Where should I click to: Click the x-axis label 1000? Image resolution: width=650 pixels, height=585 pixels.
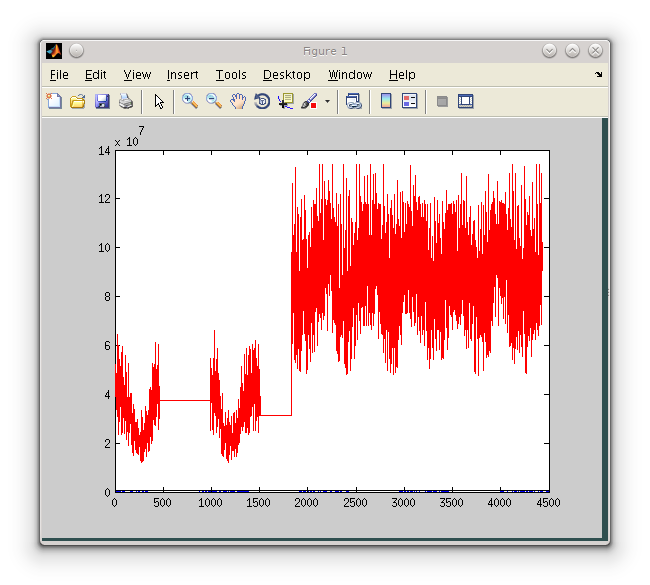click(x=210, y=503)
